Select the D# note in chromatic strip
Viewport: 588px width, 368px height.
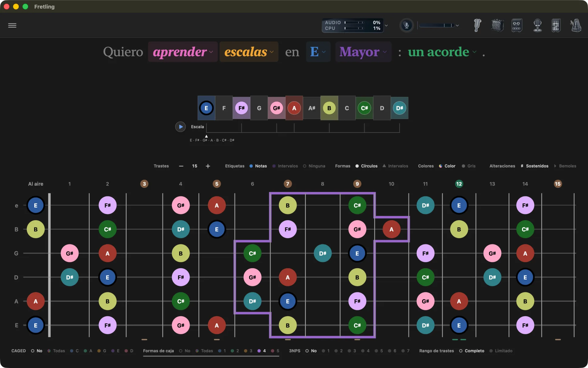[399, 108]
